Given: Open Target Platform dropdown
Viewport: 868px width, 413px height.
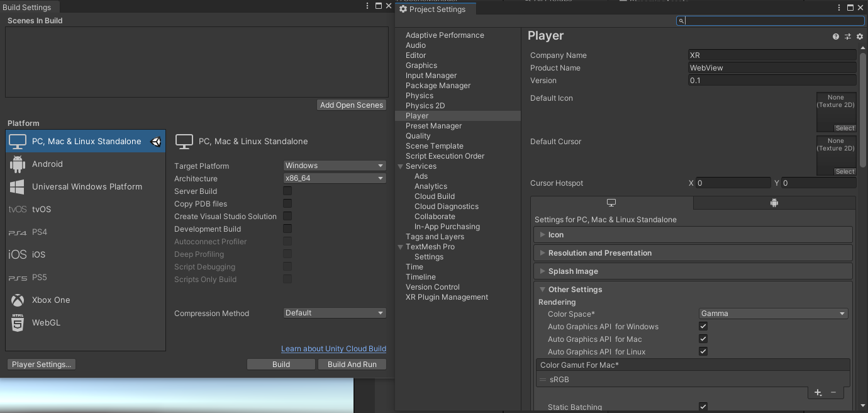Looking at the screenshot, I should click(335, 166).
